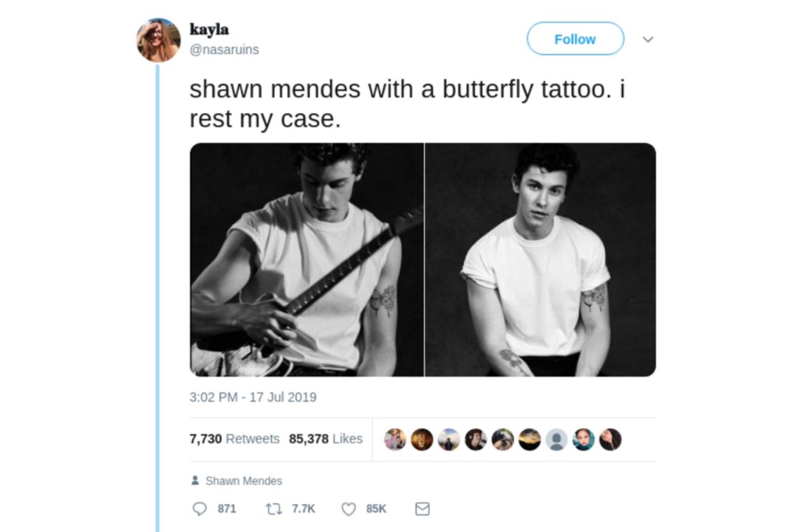View the 7,730 Retweets list

click(235, 439)
